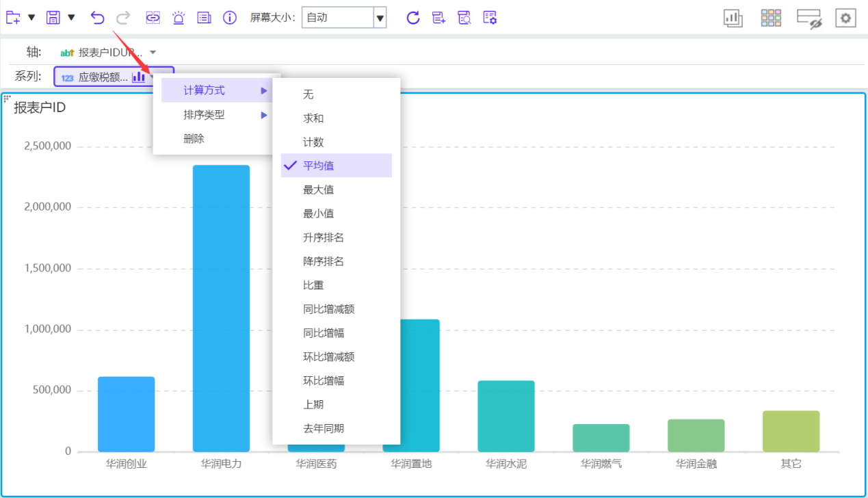Click the 华润金融 bar in chart
The height and width of the screenshot is (498, 868).
[x=696, y=435]
